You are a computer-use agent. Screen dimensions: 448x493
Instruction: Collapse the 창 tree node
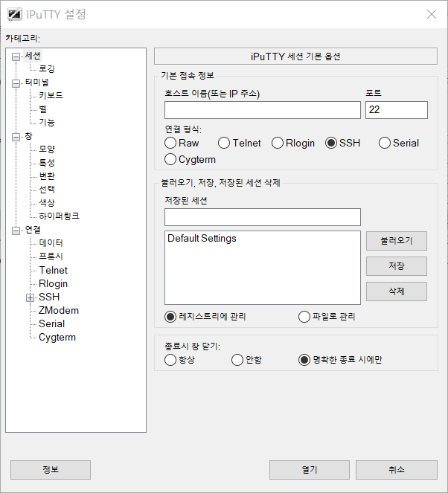16,138
